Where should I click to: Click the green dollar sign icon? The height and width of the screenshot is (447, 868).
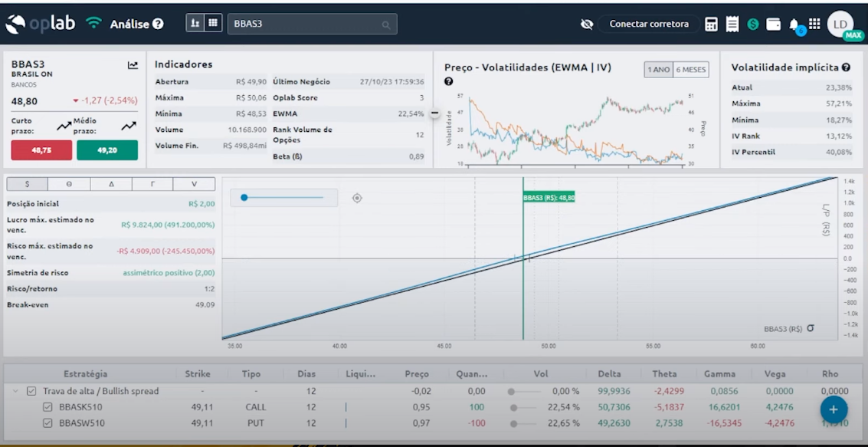point(753,25)
